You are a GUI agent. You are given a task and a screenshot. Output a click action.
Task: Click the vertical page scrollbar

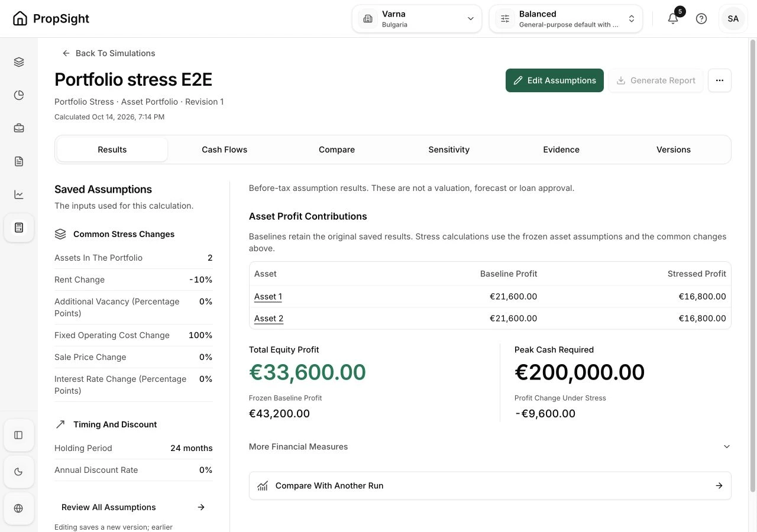coord(753,266)
